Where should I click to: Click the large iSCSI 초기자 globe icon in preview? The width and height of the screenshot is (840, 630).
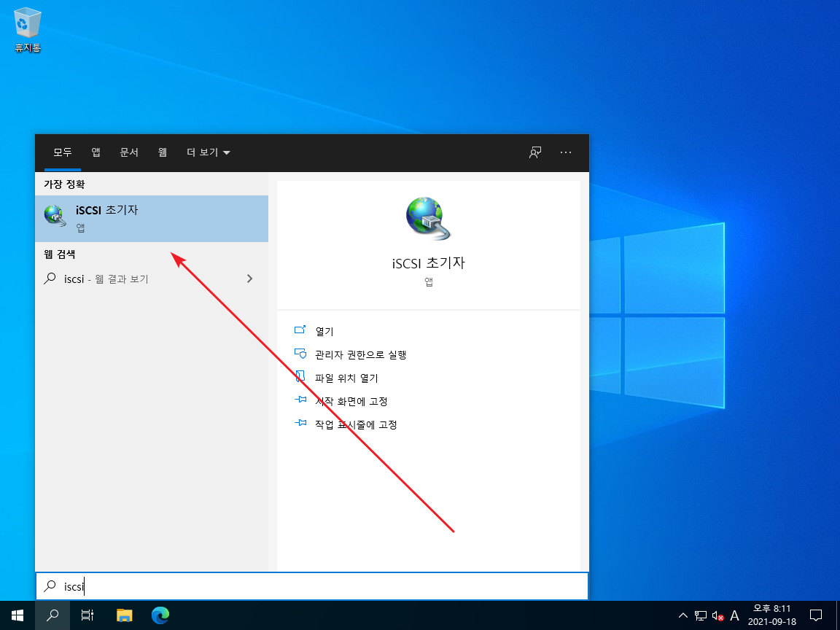(x=428, y=219)
